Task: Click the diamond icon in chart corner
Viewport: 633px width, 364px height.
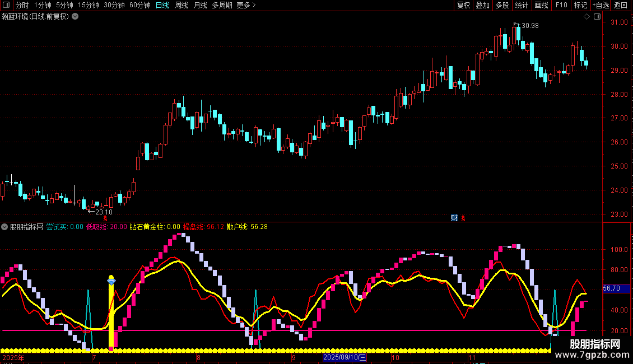Action: tap(587, 17)
